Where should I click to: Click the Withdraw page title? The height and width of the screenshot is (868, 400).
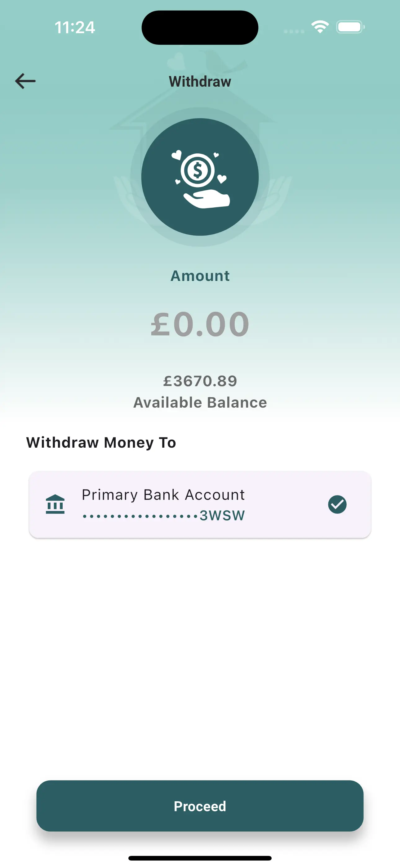point(200,82)
